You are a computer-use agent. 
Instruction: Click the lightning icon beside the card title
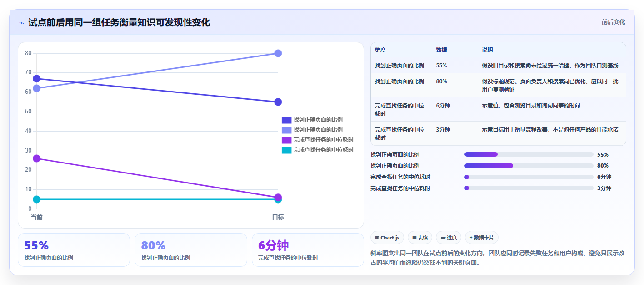(21, 23)
